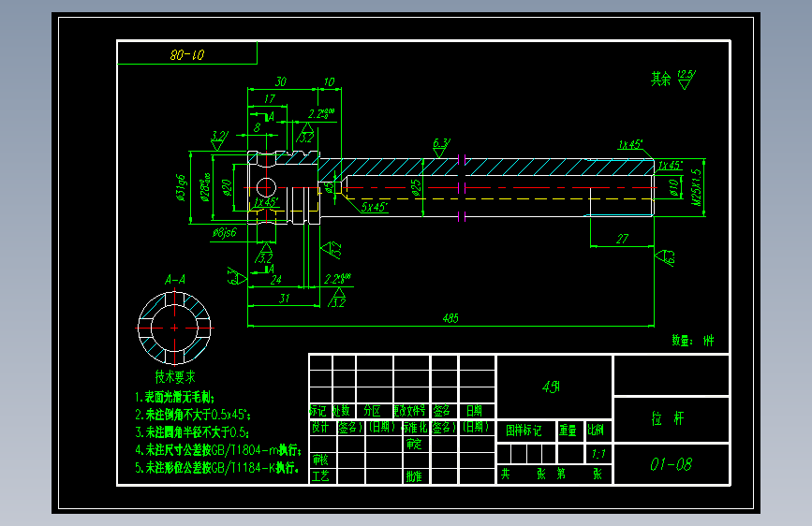Select the '标准化' cell
This screenshot has height=526, width=812.
click(x=416, y=427)
